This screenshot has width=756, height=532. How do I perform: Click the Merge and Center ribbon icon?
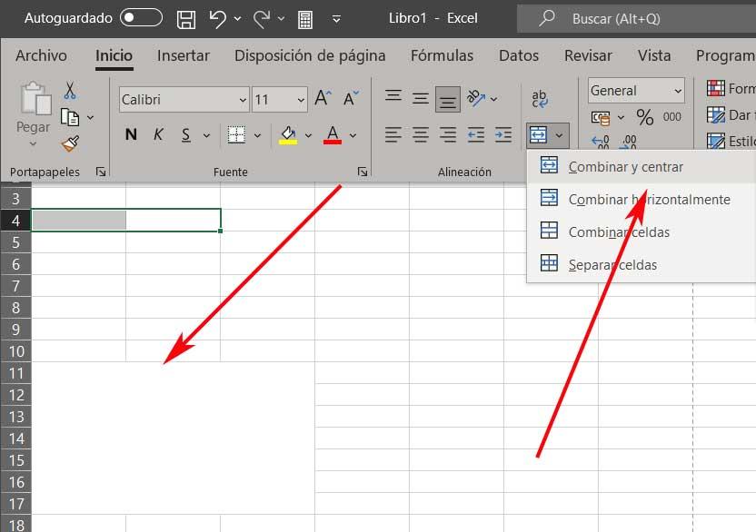539,135
